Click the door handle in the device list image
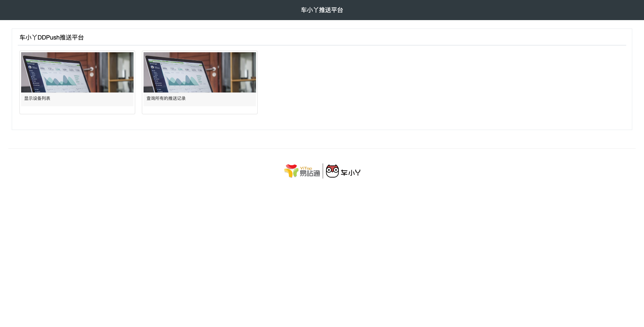Screen dimensions: 644x327 (x=90, y=70)
